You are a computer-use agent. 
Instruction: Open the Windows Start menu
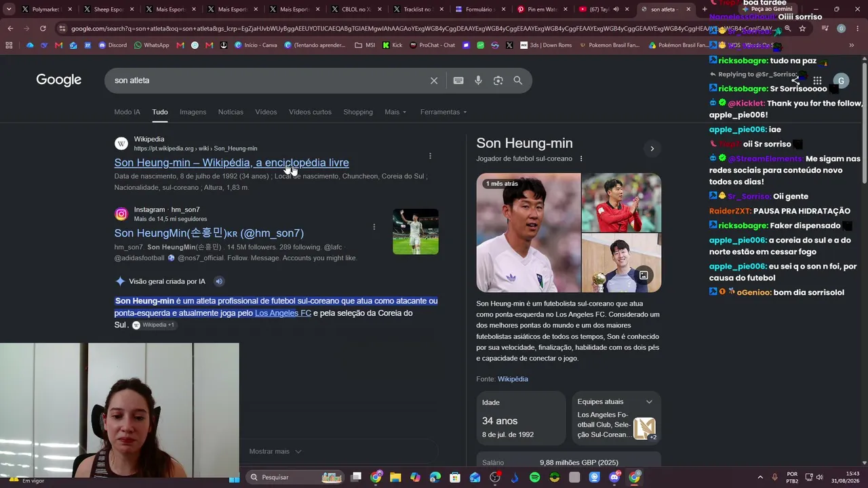[234, 477]
